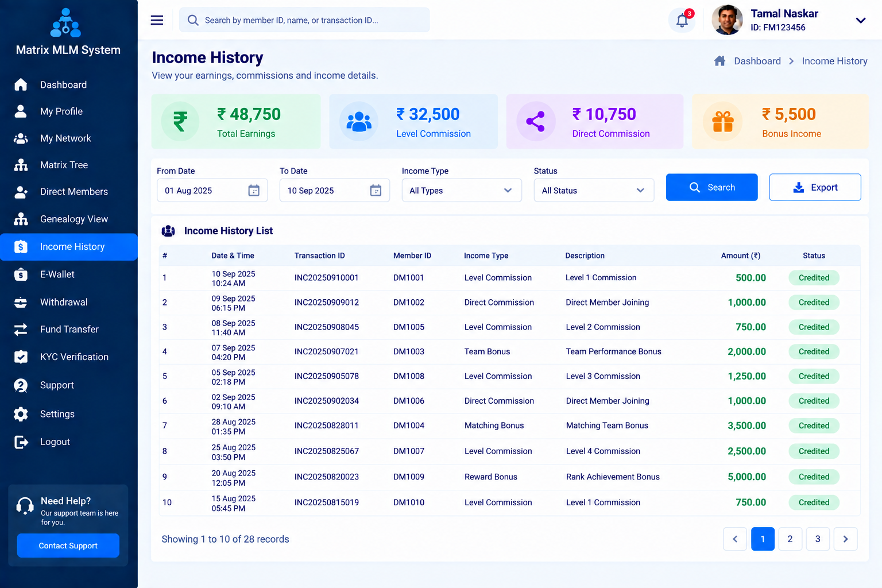Click the Level Commission group icon

(x=359, y=121)
